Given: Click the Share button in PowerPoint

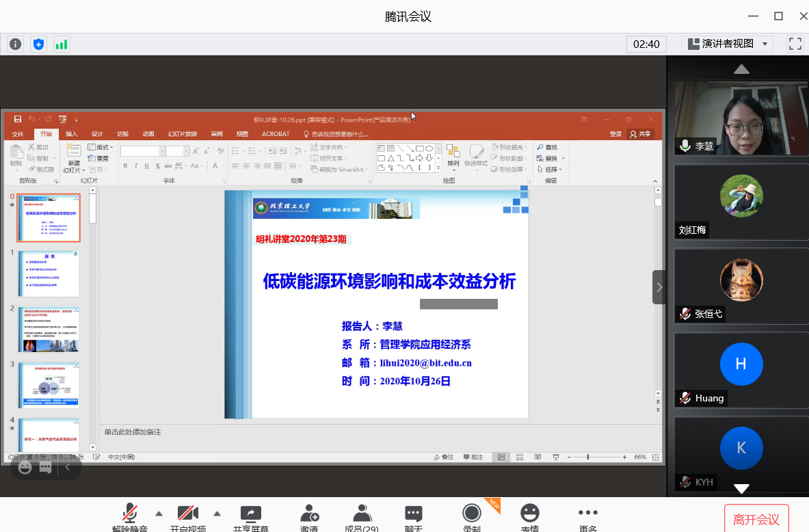Looking at the screenshot, I should (x=640, y=134).
